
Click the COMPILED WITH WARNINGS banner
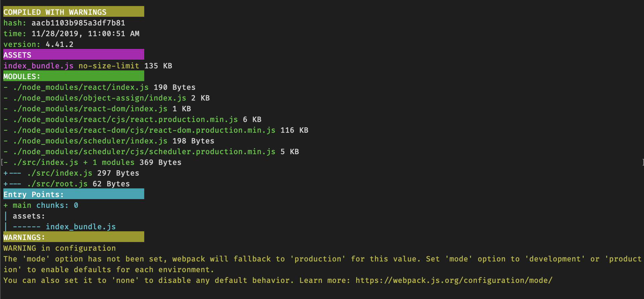point(74,11)
